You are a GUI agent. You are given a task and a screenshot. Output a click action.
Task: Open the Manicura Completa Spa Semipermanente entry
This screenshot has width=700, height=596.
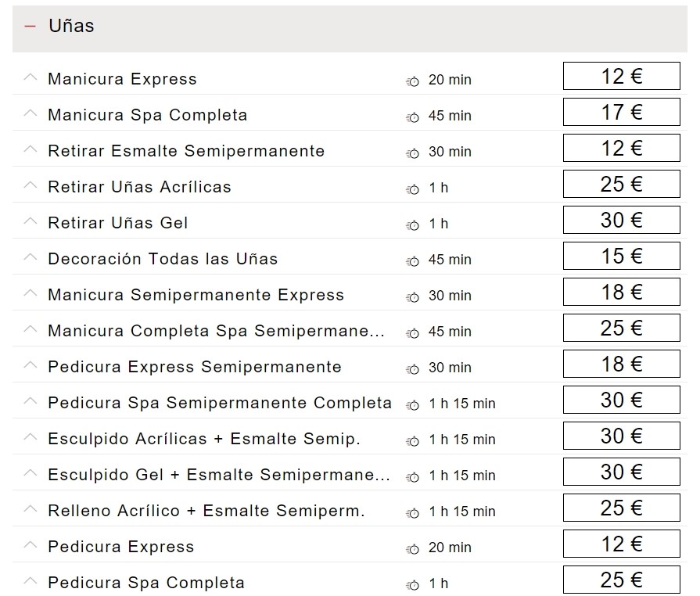216,332
